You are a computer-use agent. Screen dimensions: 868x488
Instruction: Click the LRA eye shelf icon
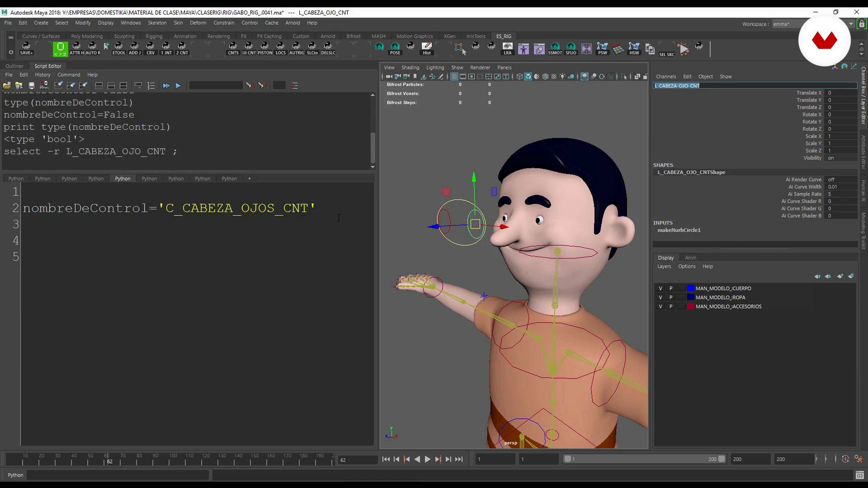coord(508,48)
